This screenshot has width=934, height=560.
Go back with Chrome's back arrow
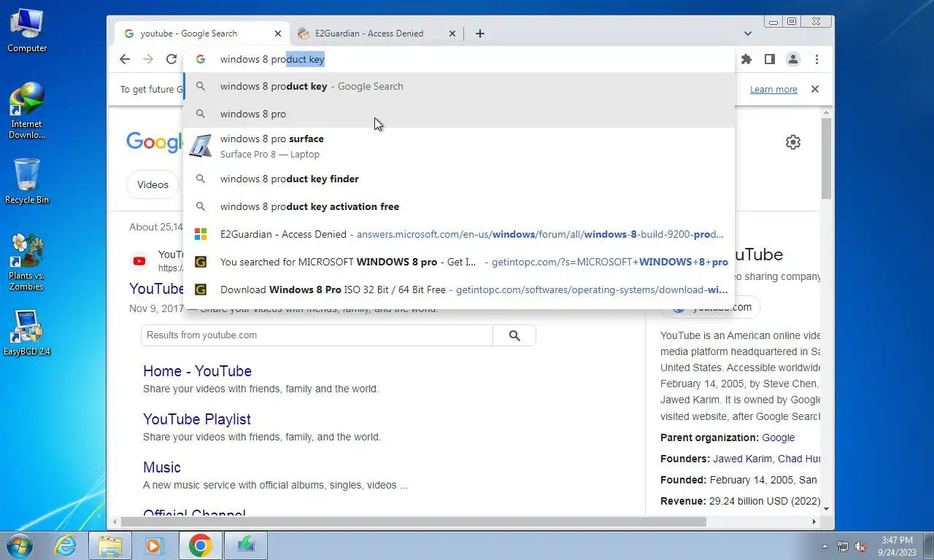(x=125, y=59)
